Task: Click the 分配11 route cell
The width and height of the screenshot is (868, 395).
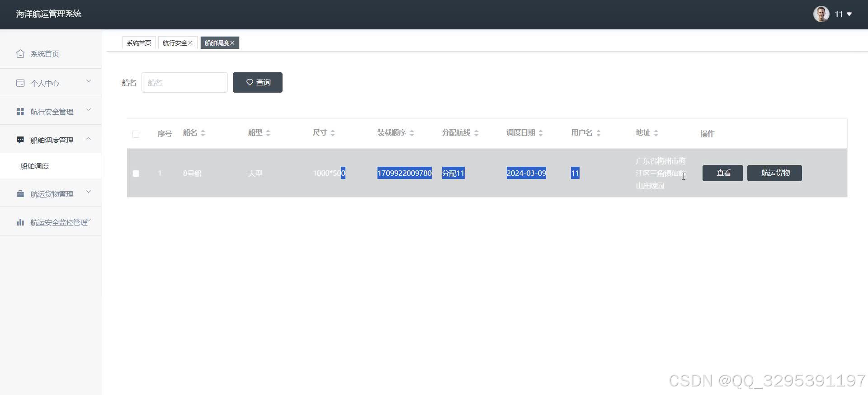Action: tap(453, 173)
